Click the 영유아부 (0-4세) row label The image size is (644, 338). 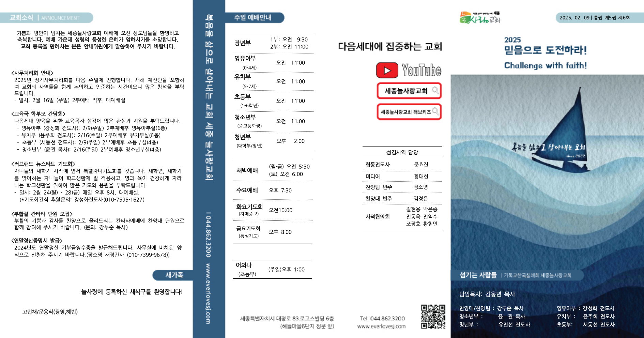(245, 62)
